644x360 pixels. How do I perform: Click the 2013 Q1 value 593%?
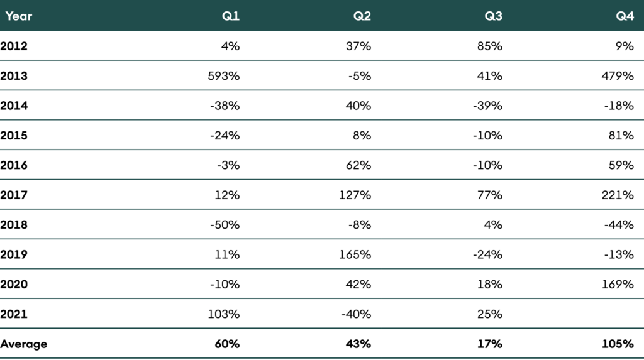point(224,76)
